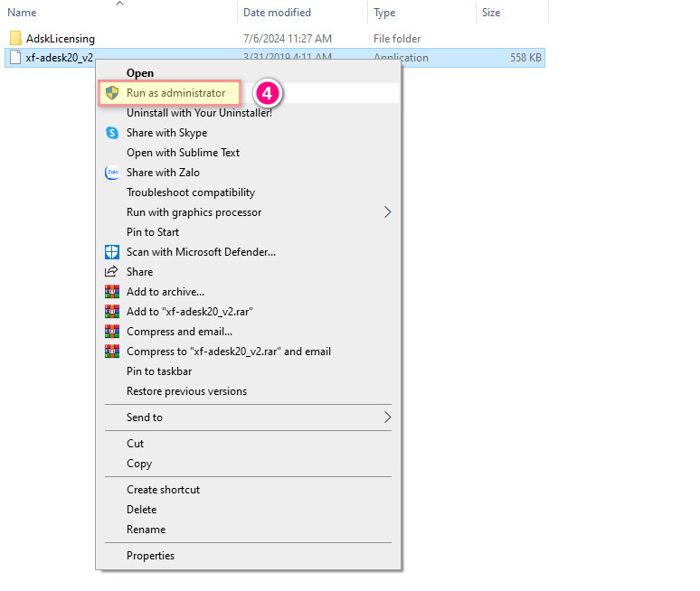Expand the Send to submenu arrow
This screenshot has height=591, width=700.
[x=388, y=417]
